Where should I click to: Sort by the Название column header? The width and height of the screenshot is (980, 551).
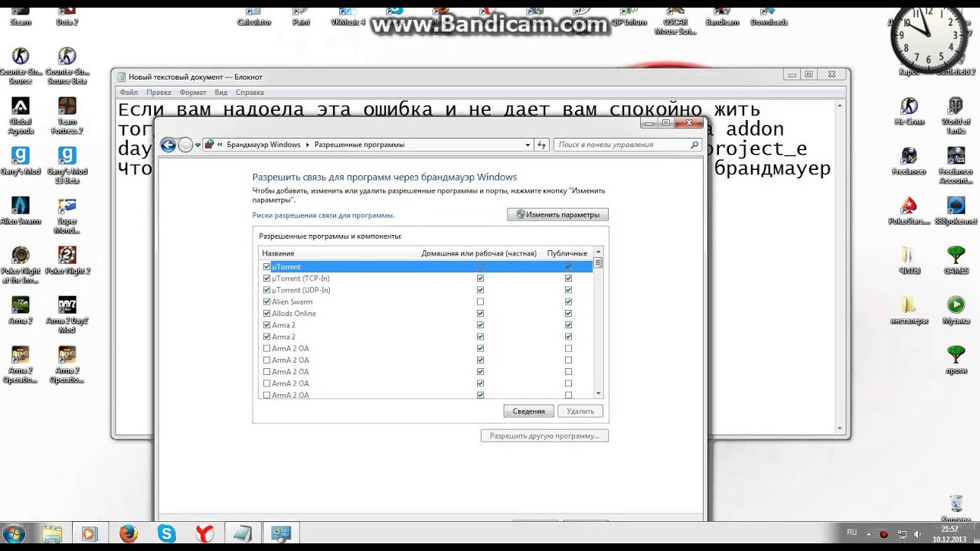pos(338,253)
